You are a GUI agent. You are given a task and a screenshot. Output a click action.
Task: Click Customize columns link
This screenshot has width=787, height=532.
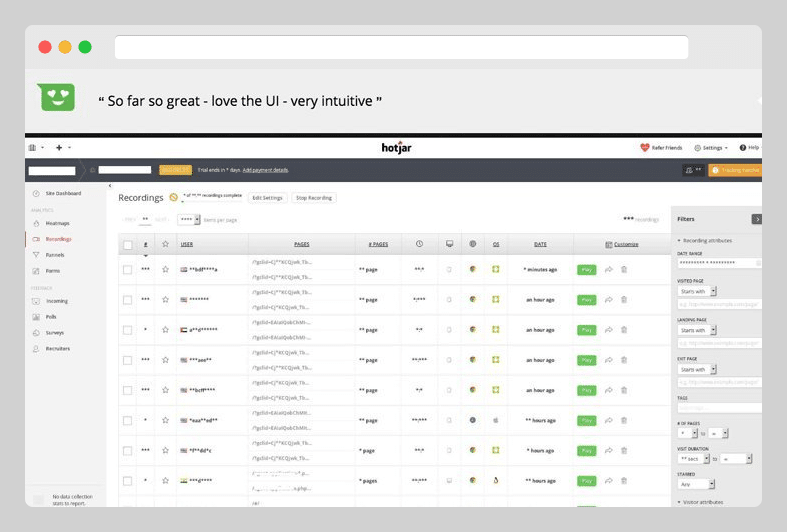point(622,244)
